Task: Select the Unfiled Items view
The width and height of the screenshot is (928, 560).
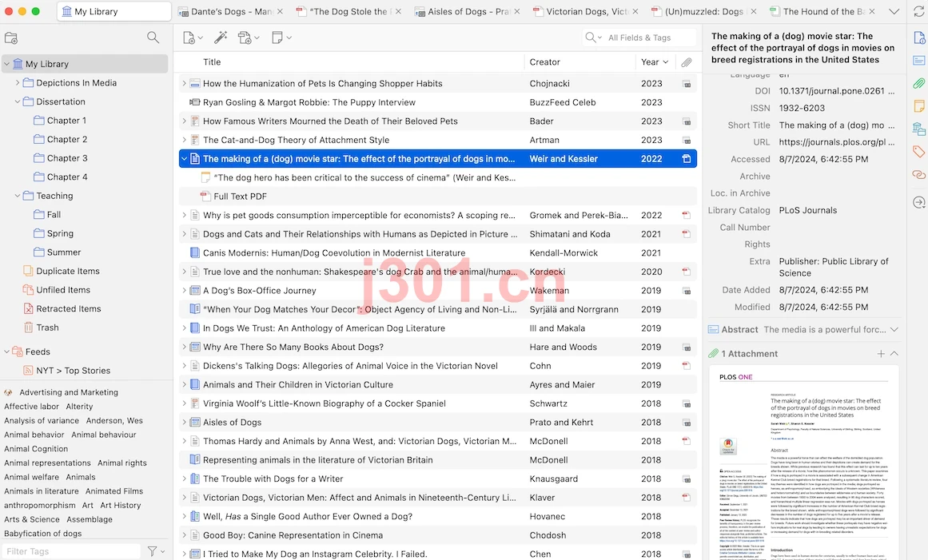Action: pyautogui.click(x=62, y=290)
